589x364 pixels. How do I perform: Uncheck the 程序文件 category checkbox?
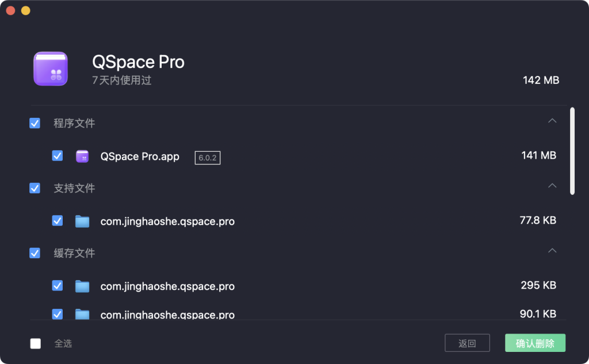35,123
